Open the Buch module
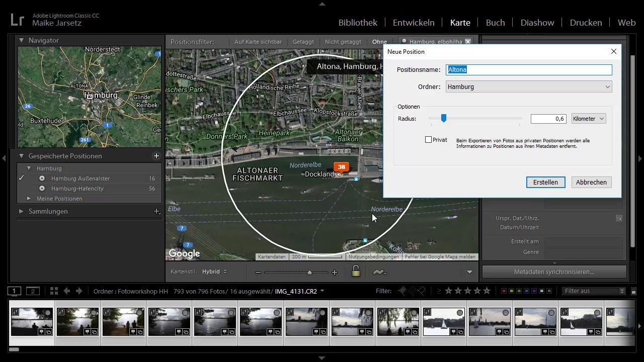Image resolution: width=644 pixels, height=362 pixels. coord(495,23)
